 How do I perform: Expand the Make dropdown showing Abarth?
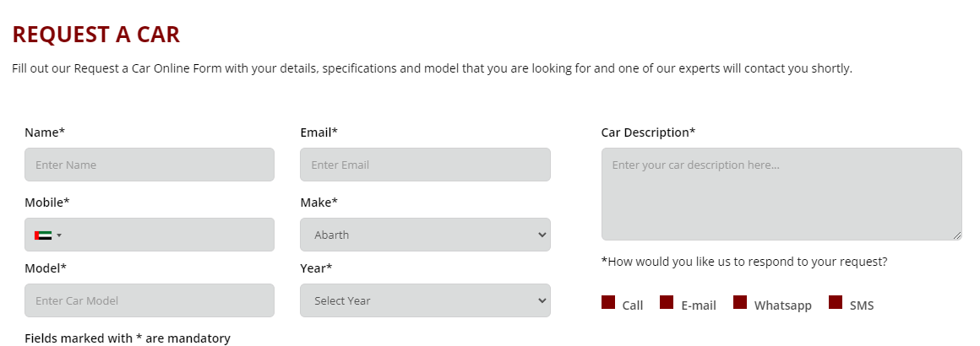click(x=425, y=235)
